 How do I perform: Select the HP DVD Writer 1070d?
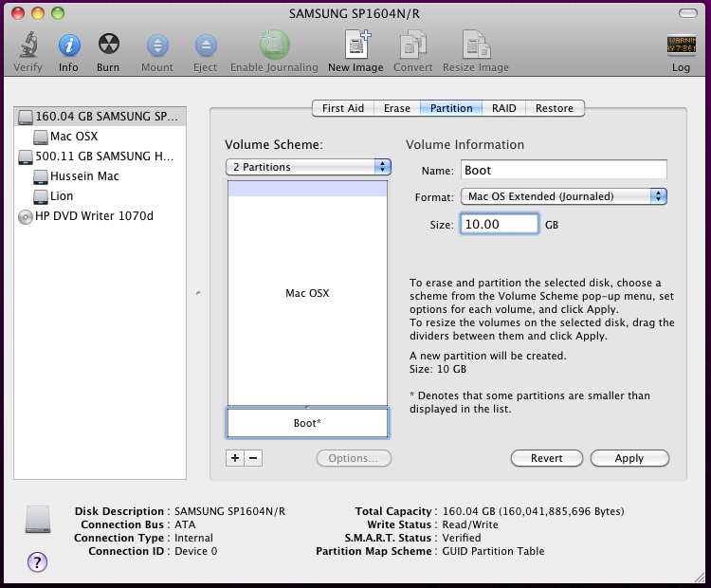point(100,216)
